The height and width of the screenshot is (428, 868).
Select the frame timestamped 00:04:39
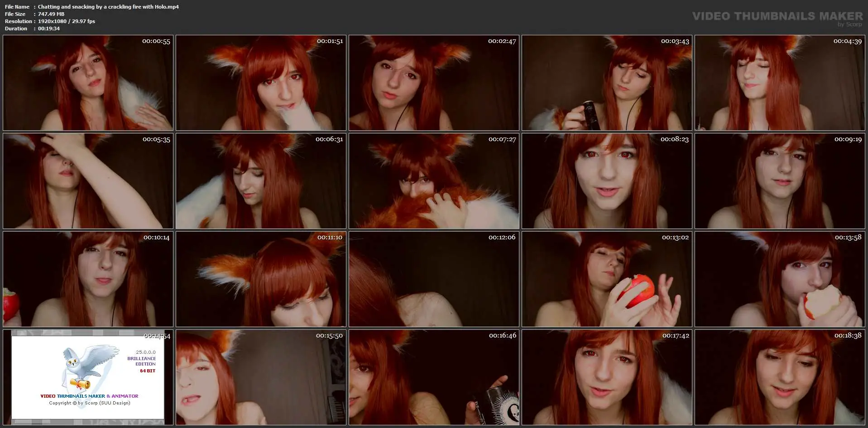tap(780, 83)
